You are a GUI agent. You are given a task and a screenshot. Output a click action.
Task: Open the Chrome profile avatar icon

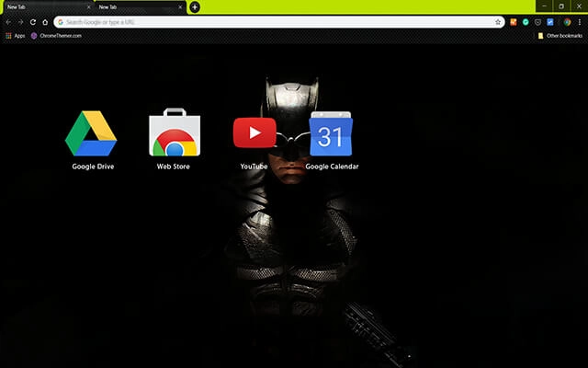tap(568, 22)
